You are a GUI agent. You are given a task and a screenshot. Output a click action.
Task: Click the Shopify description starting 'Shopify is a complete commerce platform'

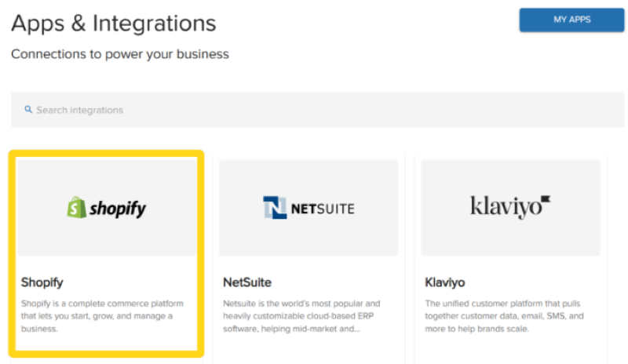(x=102, y=316)
